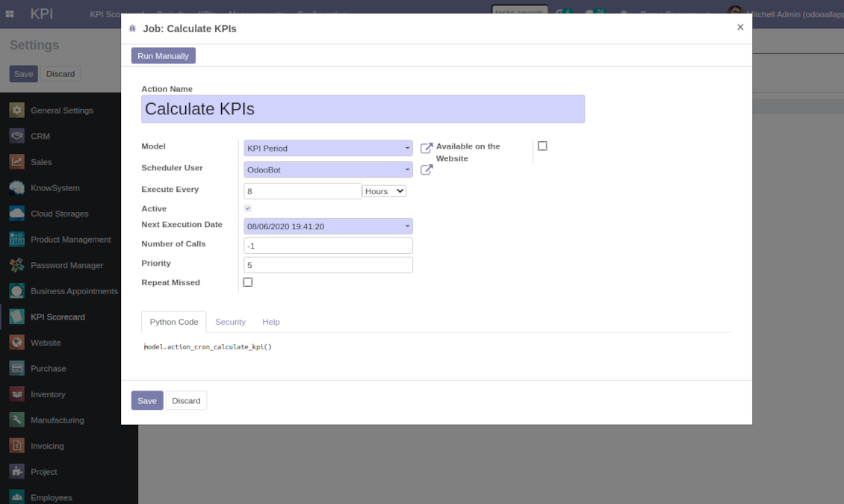The width and height of the screenshot is (844, 504).
Task: Click the Password Manager icon
Action: tap(17, 265)
